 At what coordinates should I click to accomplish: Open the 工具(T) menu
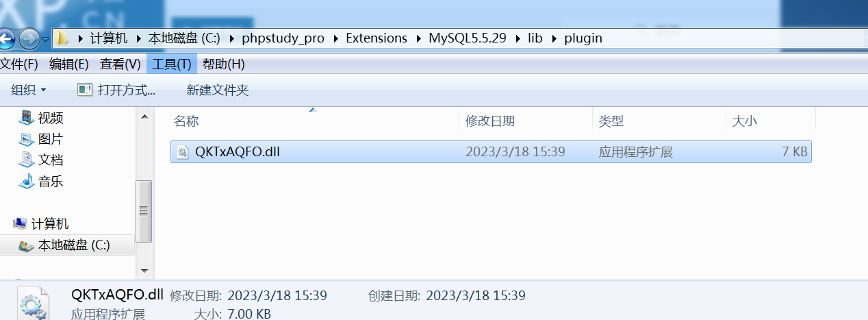172,64
